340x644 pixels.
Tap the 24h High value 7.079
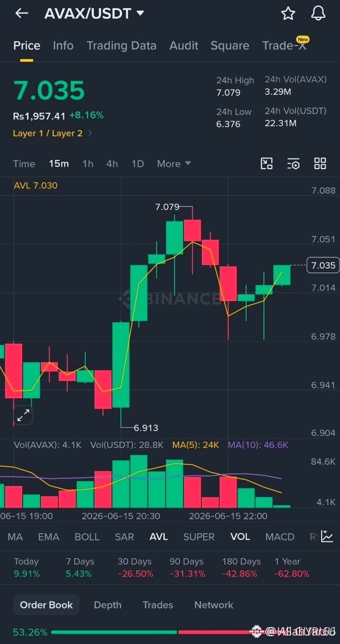(x=228, y=92)
